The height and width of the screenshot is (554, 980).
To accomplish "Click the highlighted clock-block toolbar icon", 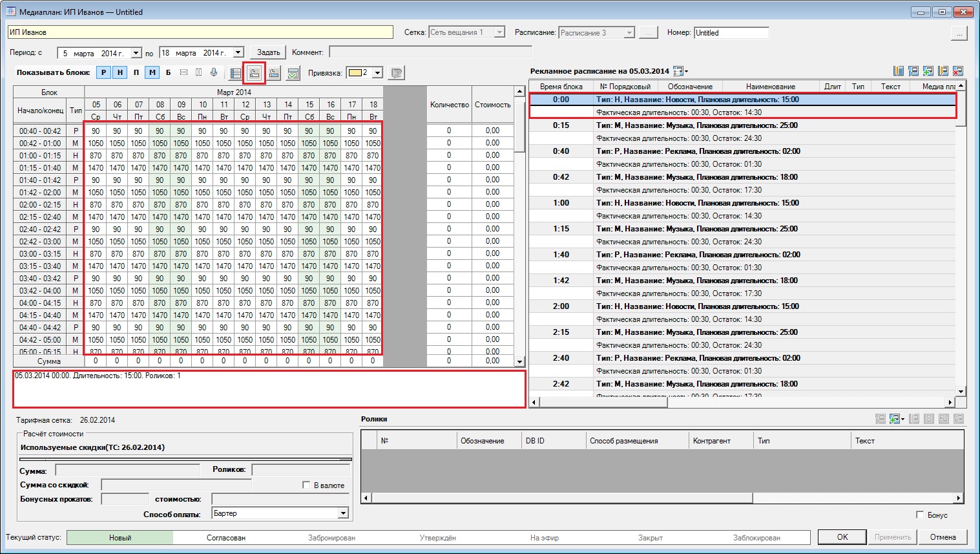I will pos(255,73).
